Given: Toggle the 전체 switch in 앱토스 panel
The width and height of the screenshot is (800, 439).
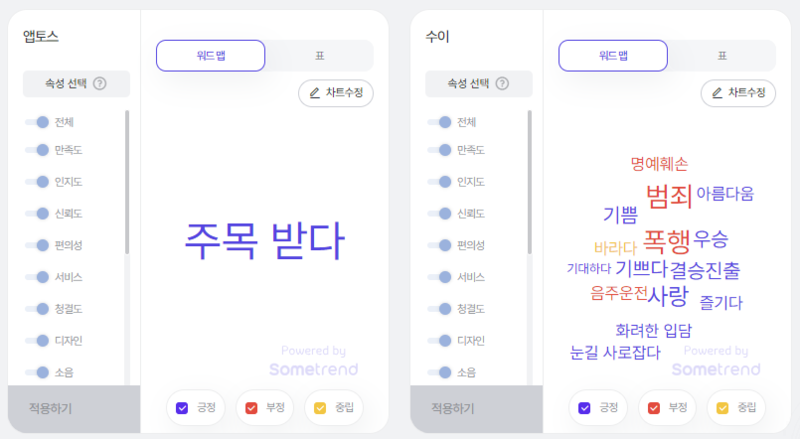Looking at the screenshot, I should [x=37, y=122].
